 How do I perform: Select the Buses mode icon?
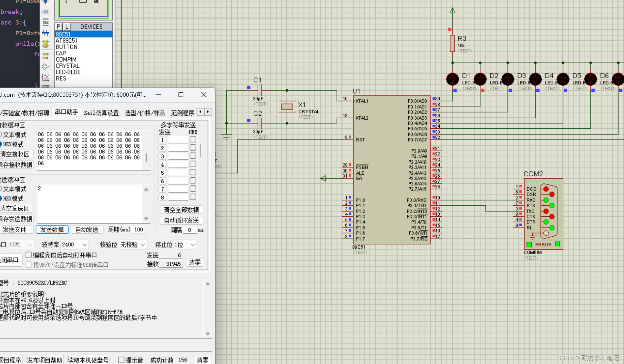coord(46,33)
